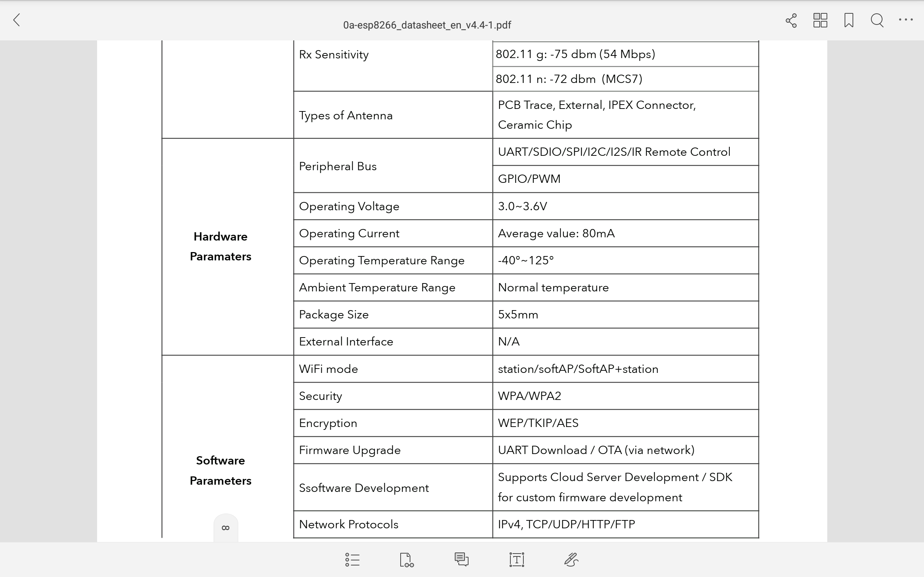Tap the 'WPA/WPA2' security value
Viewport: 924px width, 577px height.
point(529,396)
